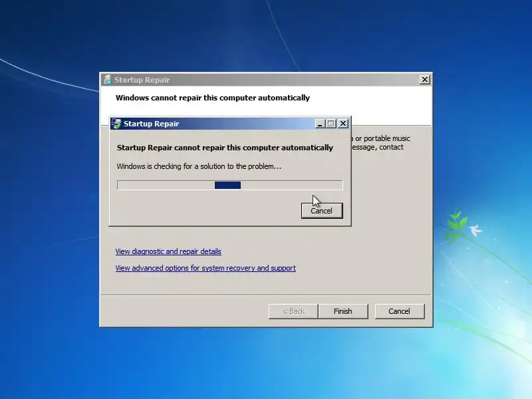This screenshot has height=399, width=532.
Task: Click the Finish button
Action: (343, 311)
